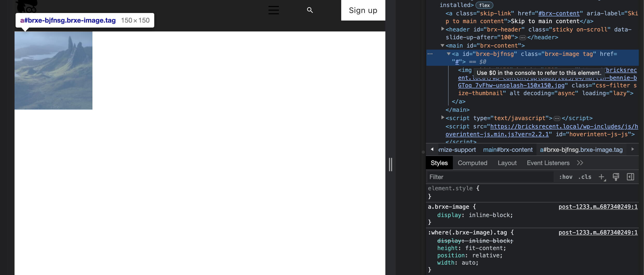
Task: Toggle the .cls element classes panel
Action: tap(585, 177)
